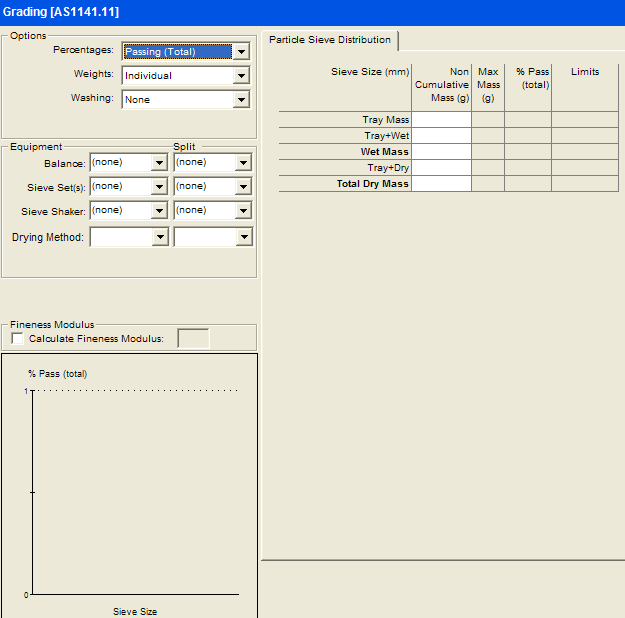625x618 pixels.
Task: Select the Total Dry Mass cell
Action: pos(441,184)
